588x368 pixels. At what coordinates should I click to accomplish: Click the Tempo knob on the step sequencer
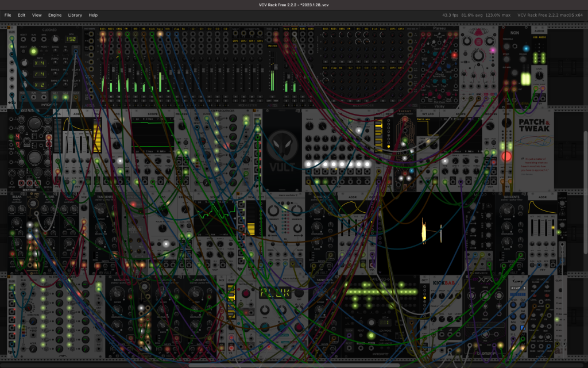pyautogui.click(x=311, y=127)
